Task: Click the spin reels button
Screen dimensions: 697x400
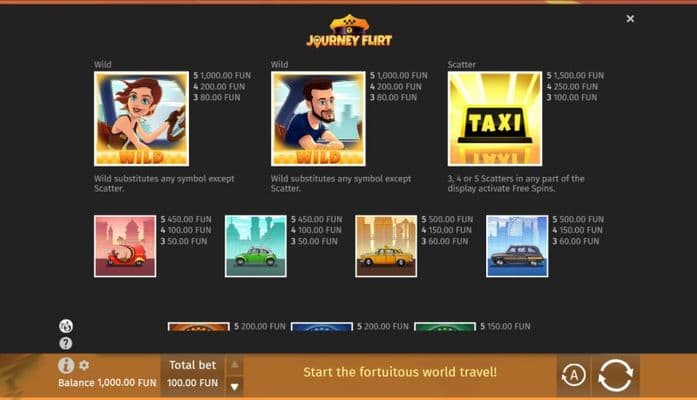Action: click(616, 376)
